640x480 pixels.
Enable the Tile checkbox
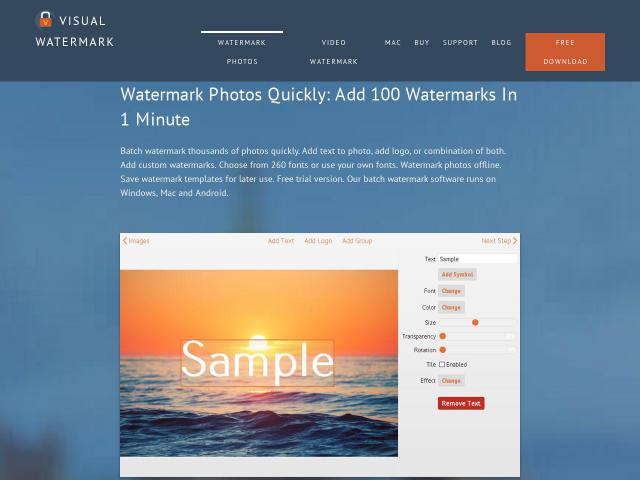[442, 364]
